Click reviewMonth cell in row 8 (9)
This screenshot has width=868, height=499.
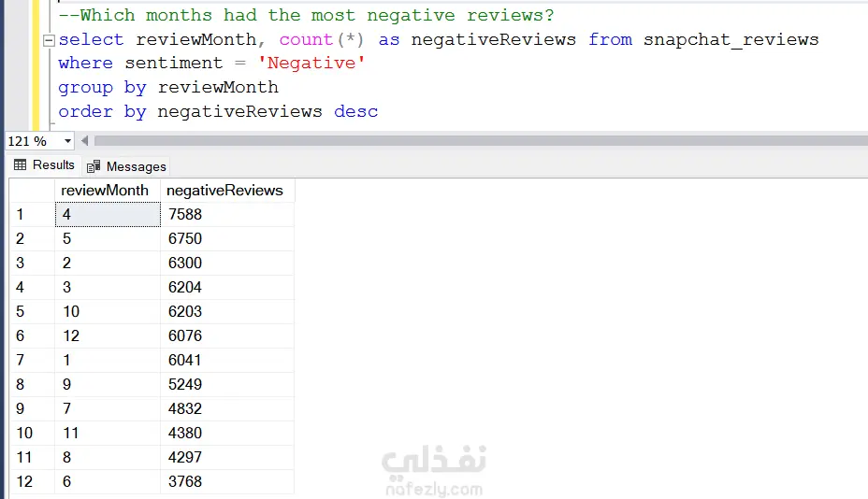tap(108, 384)
